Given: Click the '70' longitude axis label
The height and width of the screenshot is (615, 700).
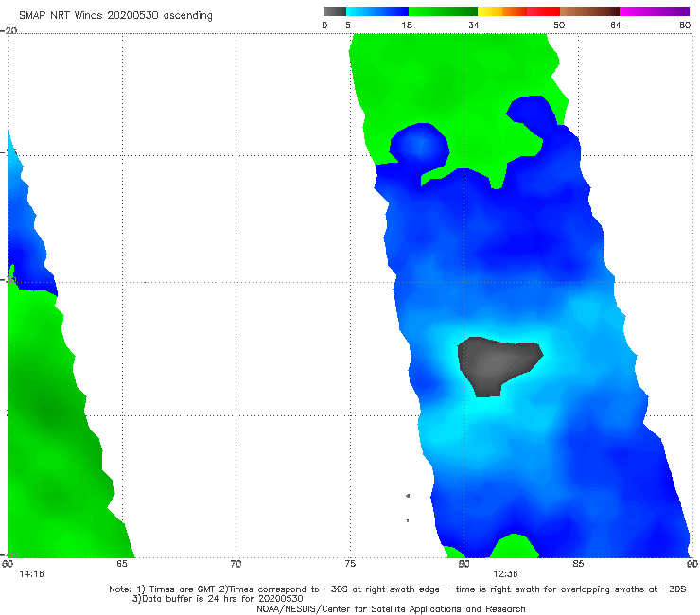Looking at the screenshot, I should 236,564.
